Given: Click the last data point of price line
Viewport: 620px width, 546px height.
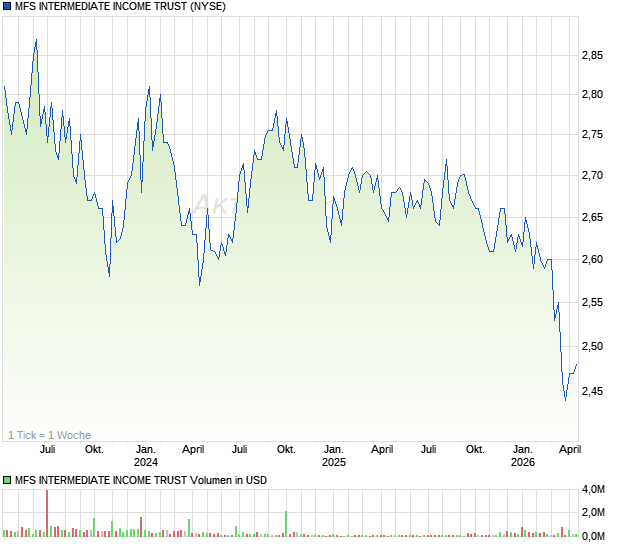Looking at the screenshot, I should [x=577, y=364].
